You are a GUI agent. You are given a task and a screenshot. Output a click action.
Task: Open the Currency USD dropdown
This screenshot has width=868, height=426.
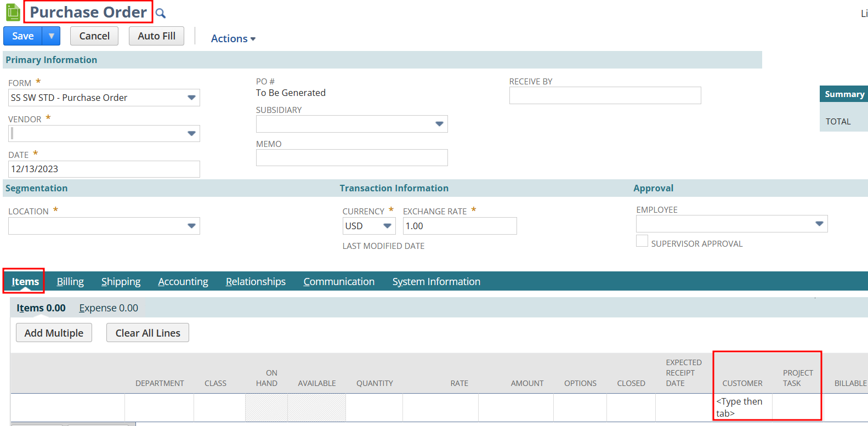pyautogui.click(x=387, y=226)
